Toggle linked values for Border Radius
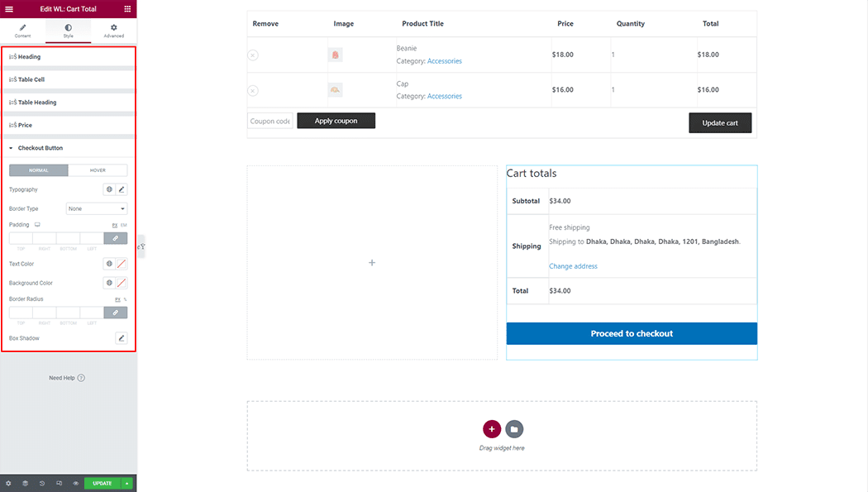This screenshot has width=868, height=492. [116, 312]
